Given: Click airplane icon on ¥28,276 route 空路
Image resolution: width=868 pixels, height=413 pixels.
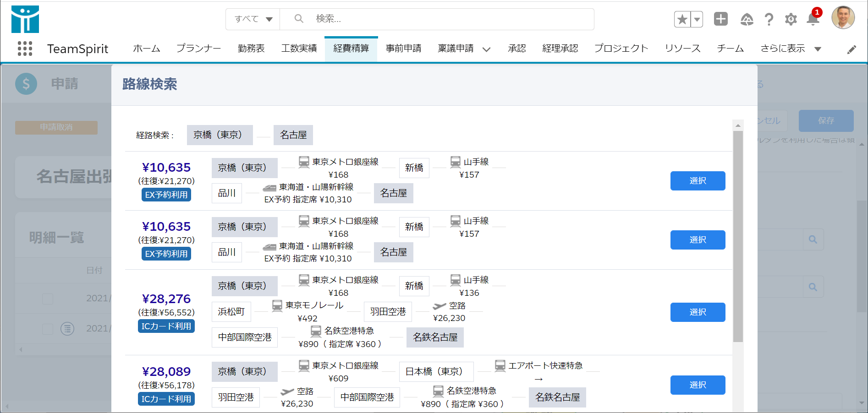Looking at the screenshot, I should [439, 306].
